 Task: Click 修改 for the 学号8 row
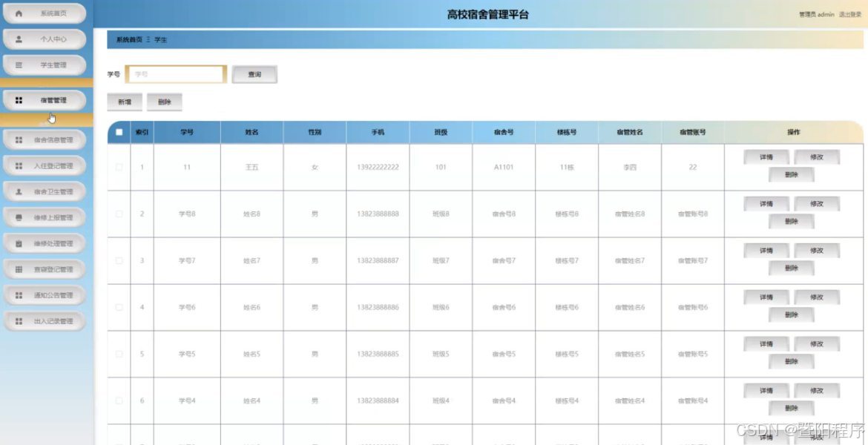[x=817, y=204]
